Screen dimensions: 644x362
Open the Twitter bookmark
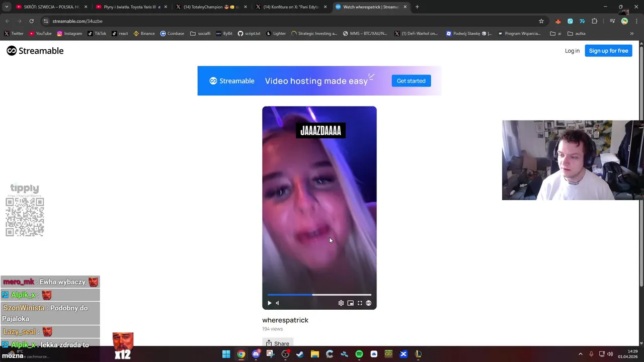[x=14, y=34]
